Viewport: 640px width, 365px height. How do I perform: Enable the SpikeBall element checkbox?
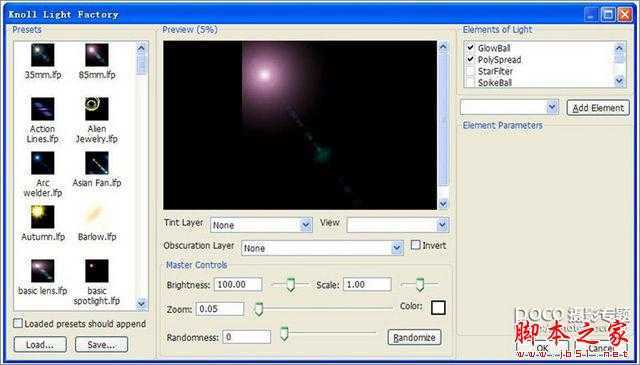pyautogui.click(x=471, y=82)
